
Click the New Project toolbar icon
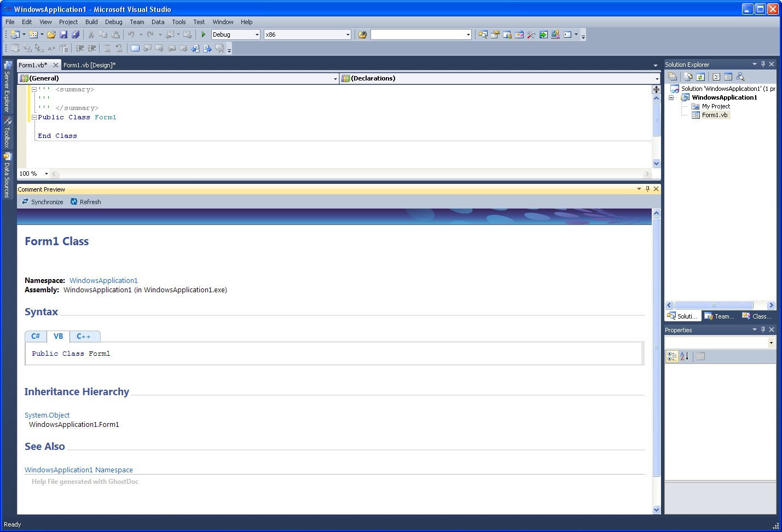(15, 34)
